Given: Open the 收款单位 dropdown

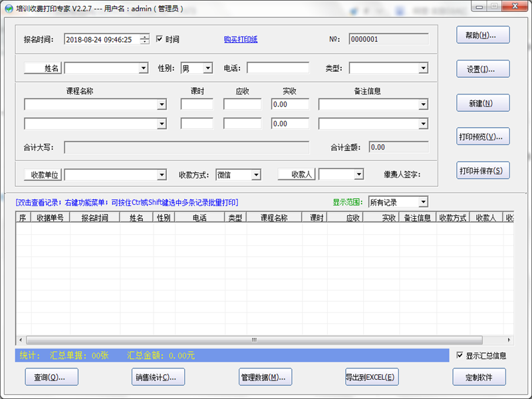Looking at the screenshot, I should [162, 175].
